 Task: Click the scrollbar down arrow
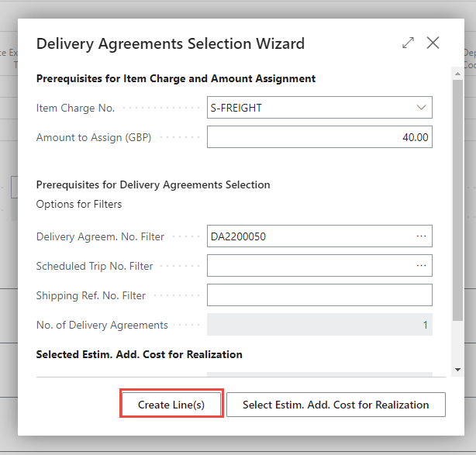click(458, 370)
